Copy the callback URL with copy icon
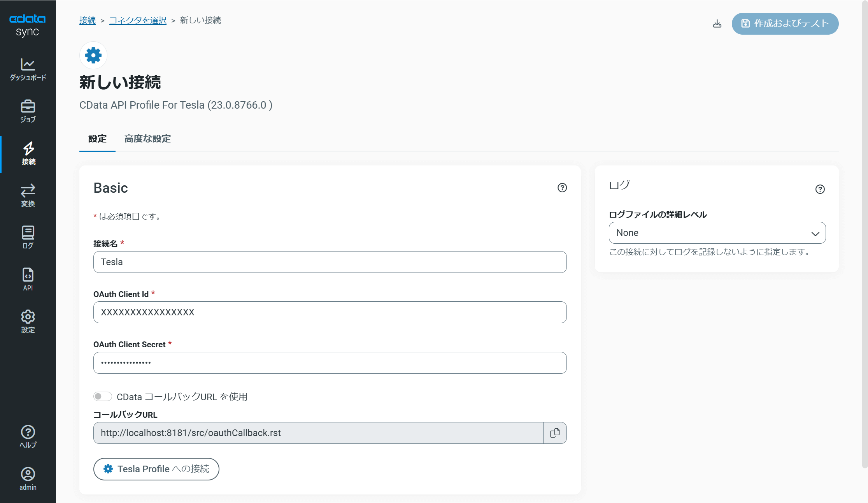The image size is (868, 503). [555, 433]
